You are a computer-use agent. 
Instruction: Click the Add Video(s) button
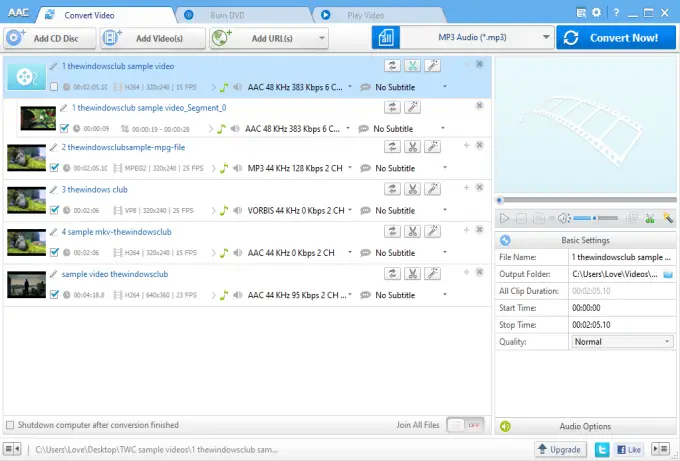click(x=153, y=38)
